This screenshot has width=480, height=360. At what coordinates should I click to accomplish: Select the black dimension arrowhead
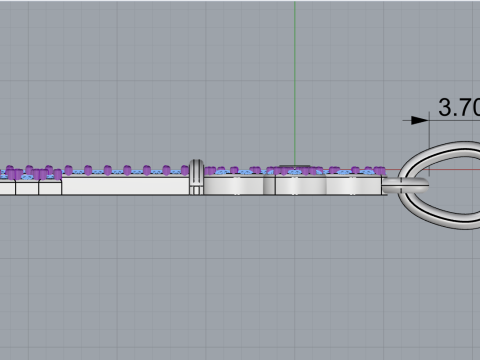coord(420,120)
